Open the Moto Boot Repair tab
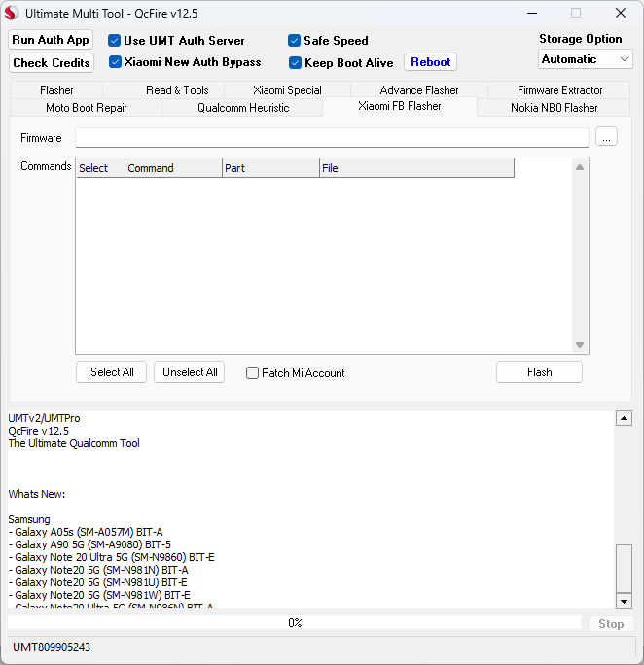This screenshot has width=644, height=665. (x=87, y=108)
